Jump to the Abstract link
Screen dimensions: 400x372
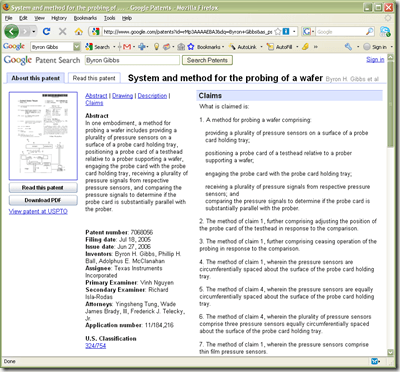pyautogui.click(x=96, y=96)
